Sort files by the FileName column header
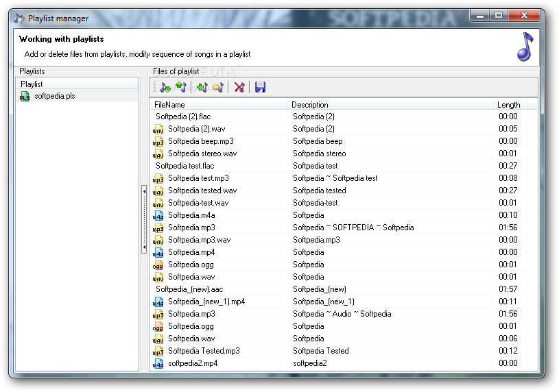This screenshot has height=392, width=559. pyautogui.click(x=218, y=105)
